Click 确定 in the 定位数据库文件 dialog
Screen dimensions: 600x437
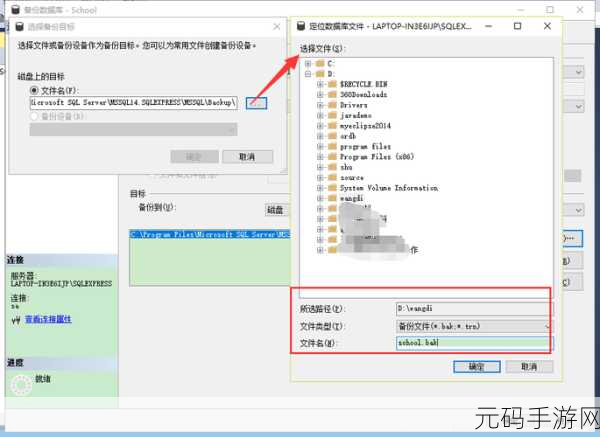pos(477,367)
